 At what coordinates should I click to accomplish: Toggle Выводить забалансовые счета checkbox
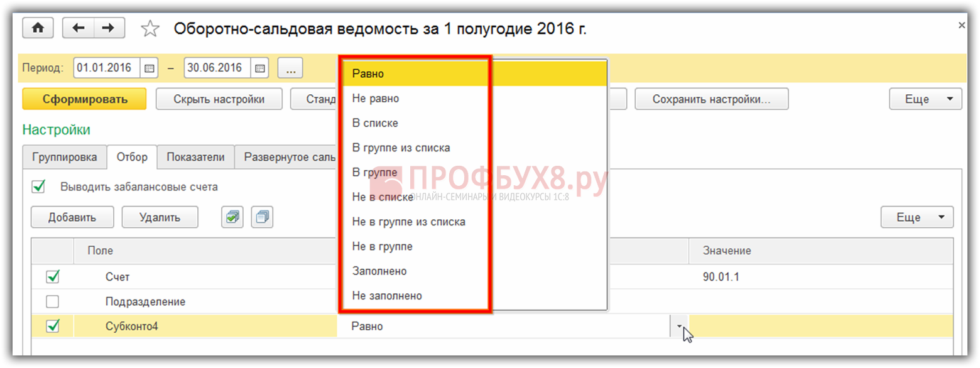pyautogui.click(x=39, y=187)
